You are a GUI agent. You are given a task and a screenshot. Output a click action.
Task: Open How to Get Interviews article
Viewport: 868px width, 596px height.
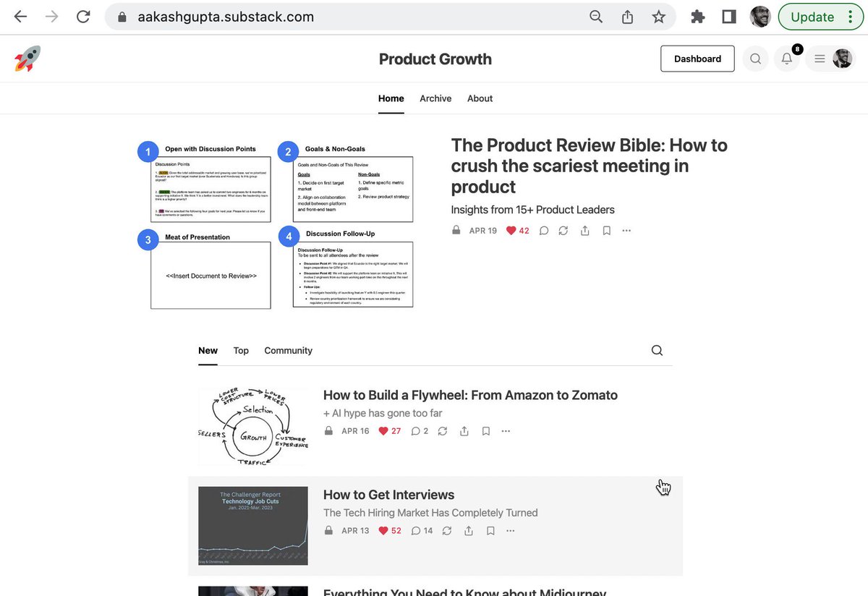[x=388, y=495]
